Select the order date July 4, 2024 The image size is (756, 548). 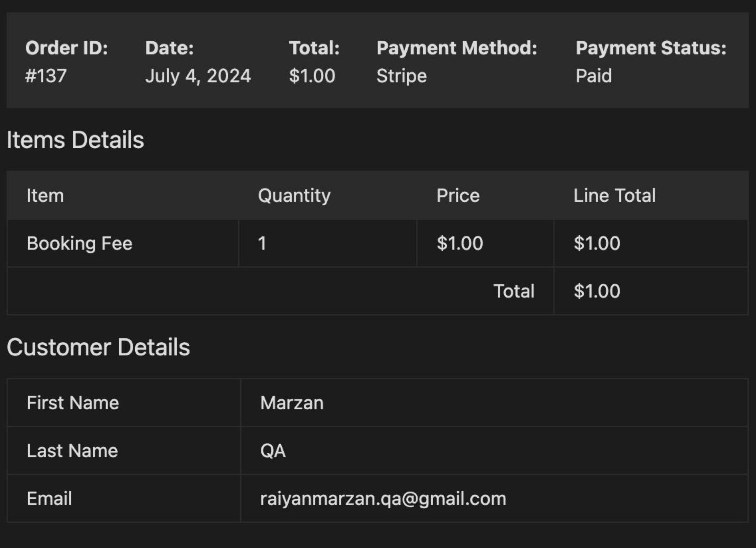(x=198, y=76)
